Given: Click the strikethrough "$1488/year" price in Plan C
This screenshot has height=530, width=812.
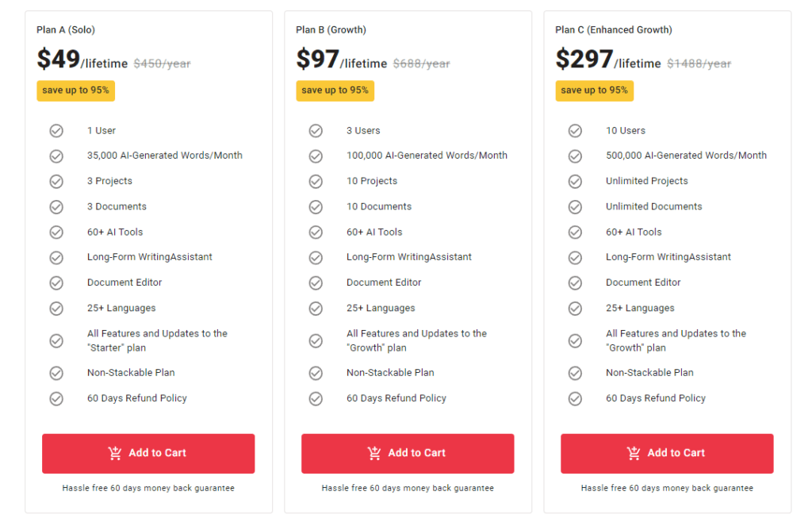Looking at the screenshot, I should tap(699, 63).
